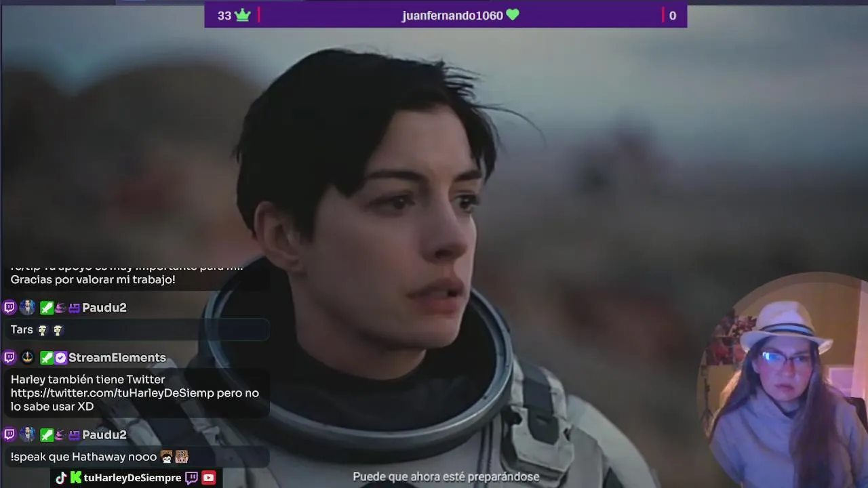Click Paudu2's avatar above the !speak message
Image resolution: width=868 pixels, height=488 pixels.
tap(27, 434)
